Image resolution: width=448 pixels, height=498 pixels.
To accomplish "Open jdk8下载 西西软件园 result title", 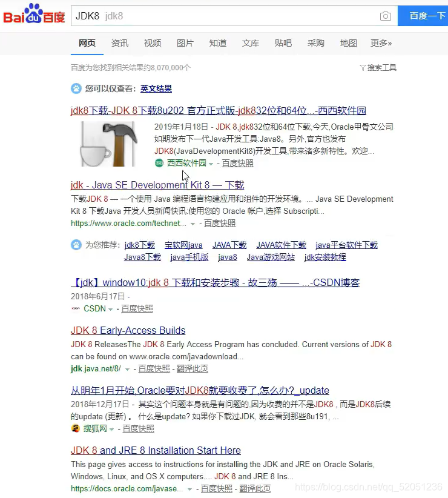I will (x=219, y=110).
